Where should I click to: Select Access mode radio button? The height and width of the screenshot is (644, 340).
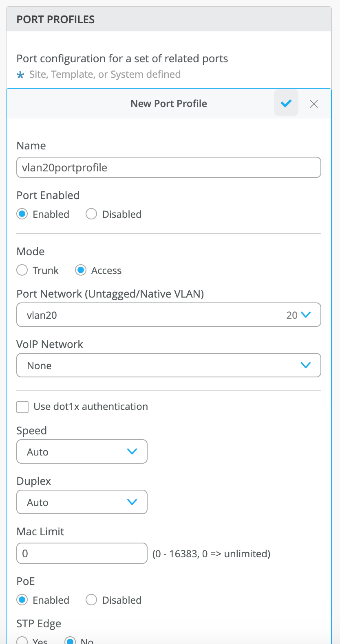pos(81,270)
